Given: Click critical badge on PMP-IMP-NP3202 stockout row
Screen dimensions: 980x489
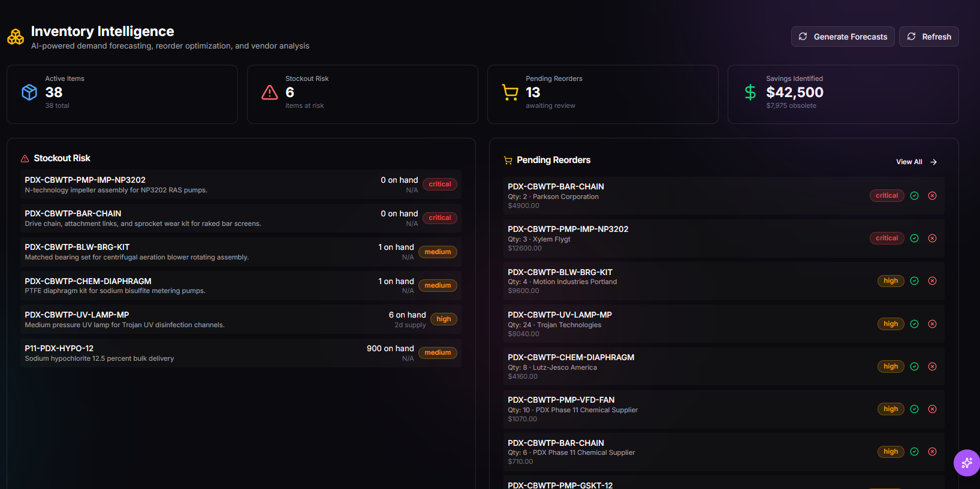Looking at the screenshot, I should point(440,185).
